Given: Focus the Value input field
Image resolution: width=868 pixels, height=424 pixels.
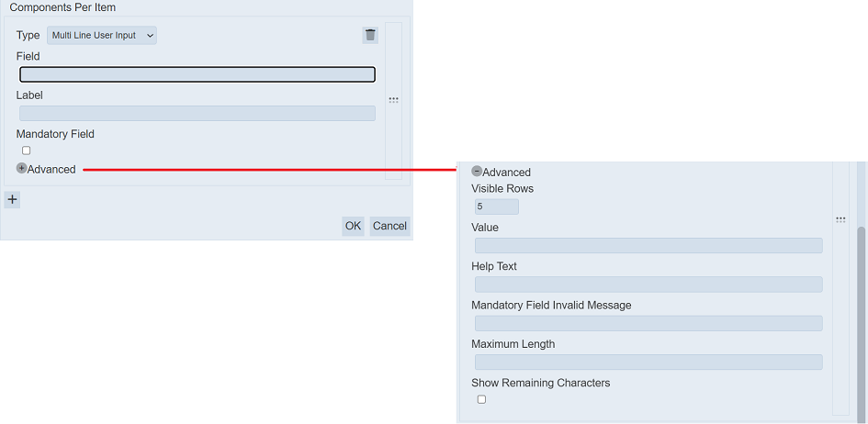Looking at the screenshot, I should (x=648, y=246).
